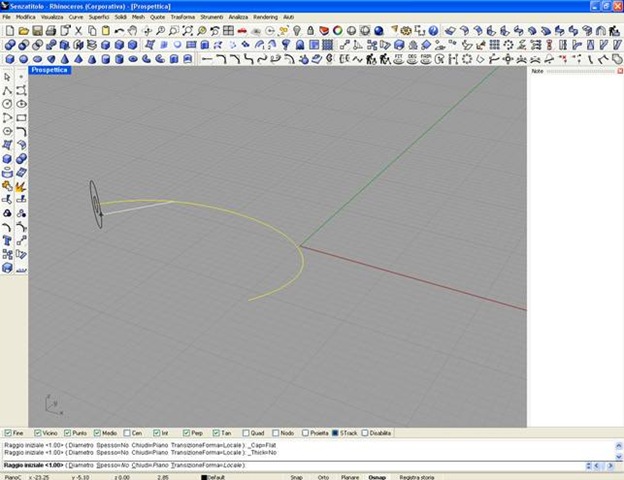Click the Open folder icon

[23, 31]
